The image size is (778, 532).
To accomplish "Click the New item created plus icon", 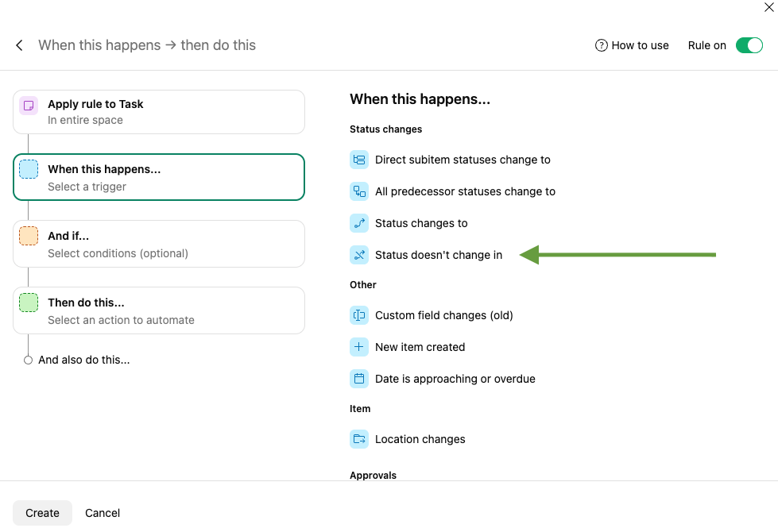I will click(x=359, y=347).
